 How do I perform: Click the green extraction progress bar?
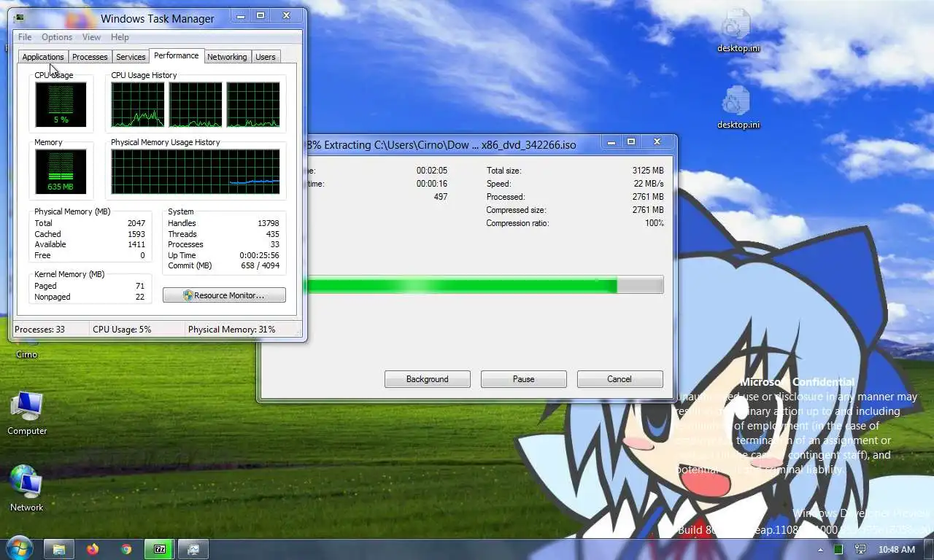click(485, 285)
